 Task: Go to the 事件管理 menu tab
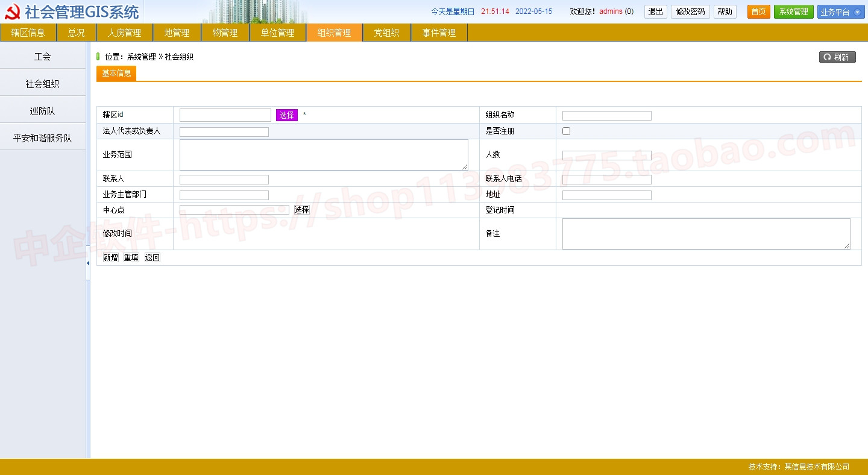(x=439, y=33)
